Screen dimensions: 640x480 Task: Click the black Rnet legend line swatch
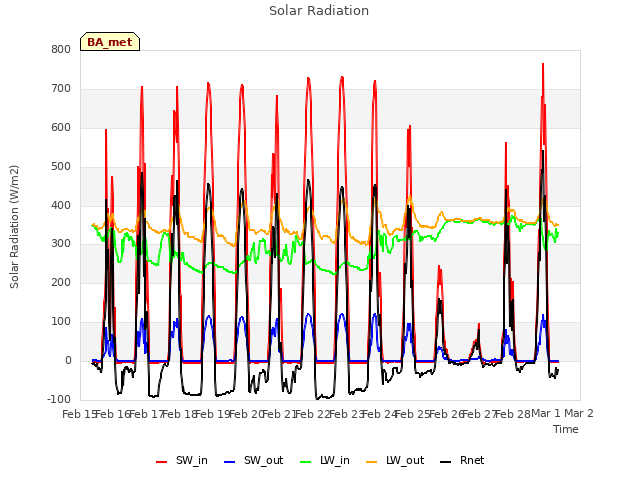[446, 462]
